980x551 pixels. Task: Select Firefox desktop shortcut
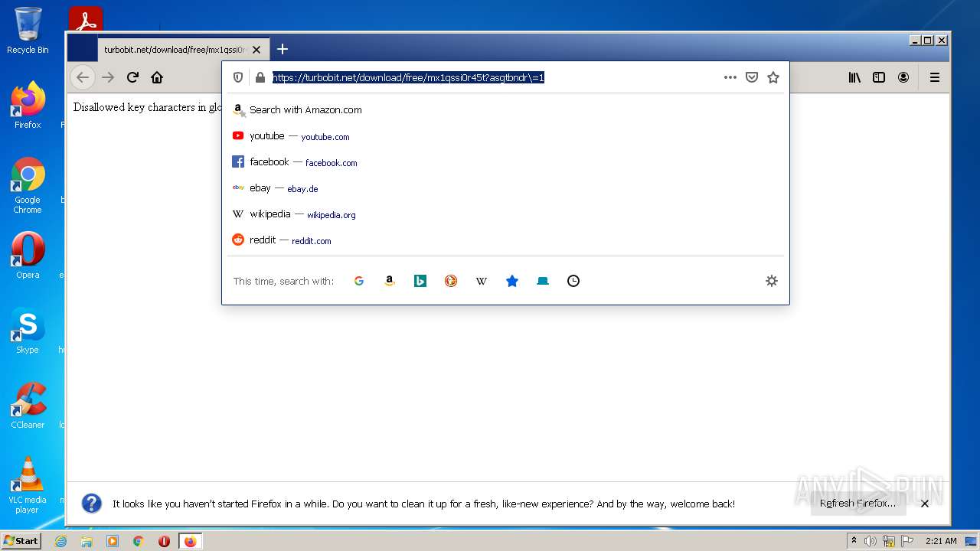(28, 105)
